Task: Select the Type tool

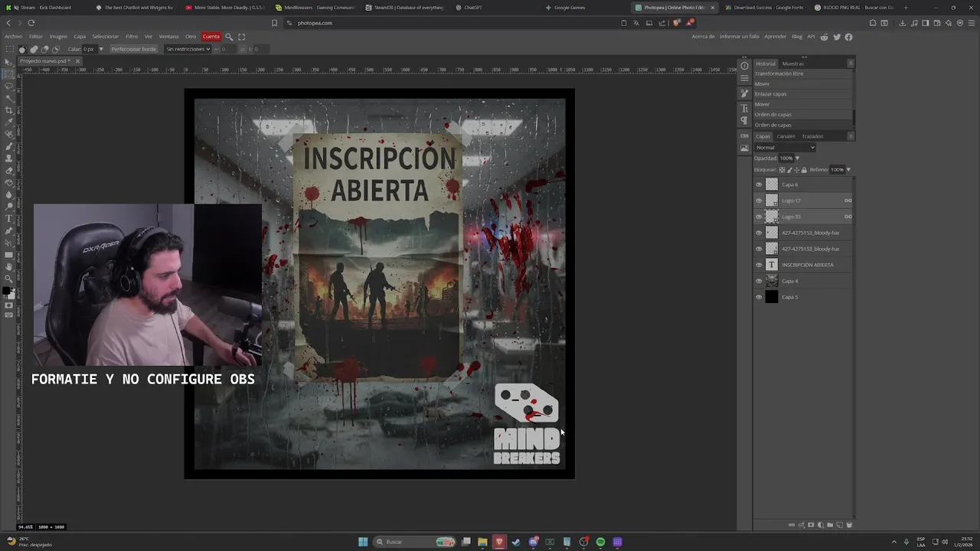Action: [x=9, y=218]
